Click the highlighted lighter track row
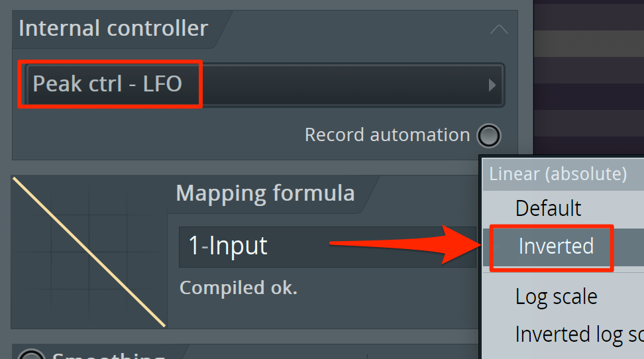The height and width of the screenshot is (359, 644). 588,44
